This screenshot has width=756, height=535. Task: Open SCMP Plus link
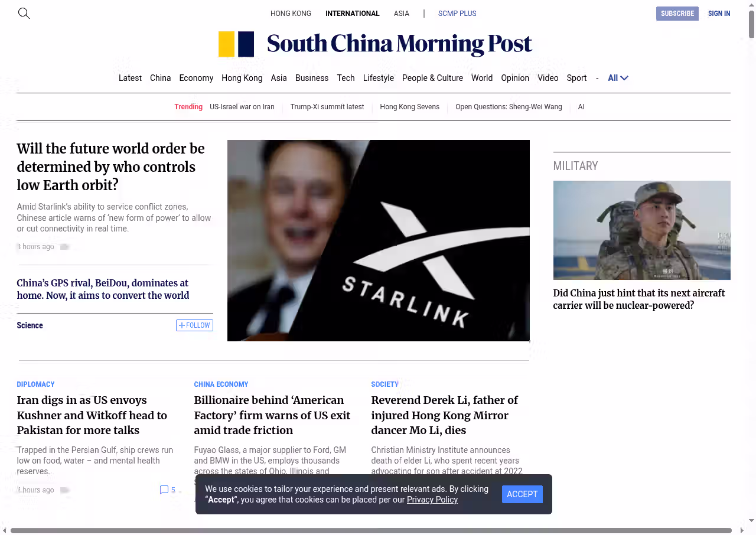(x=457, y=14)
